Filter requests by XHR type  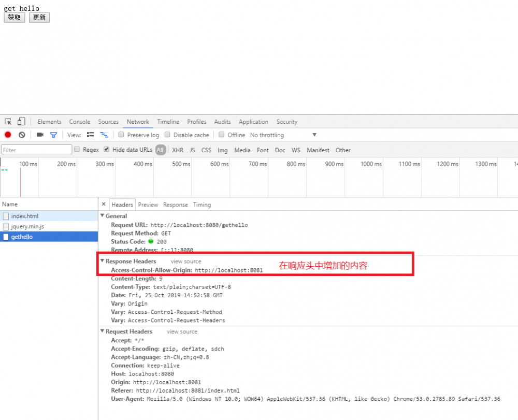(x=177, y=150)
